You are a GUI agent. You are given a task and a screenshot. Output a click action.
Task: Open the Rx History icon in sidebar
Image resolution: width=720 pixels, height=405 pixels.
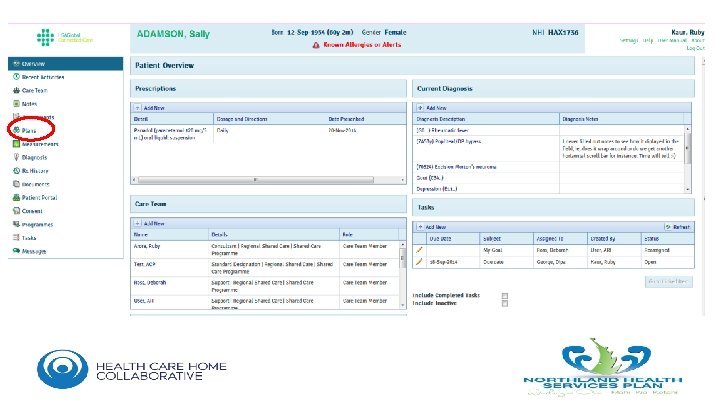pos(17,170)
